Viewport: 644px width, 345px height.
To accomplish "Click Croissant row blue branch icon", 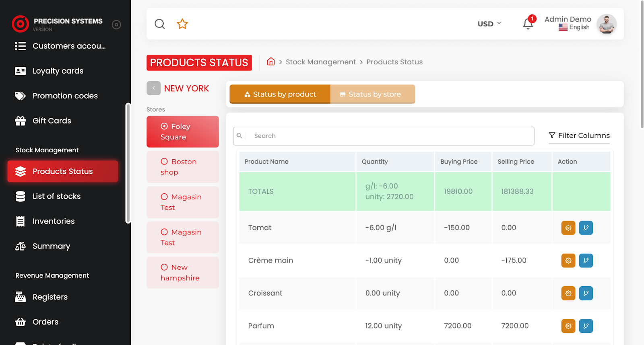I will coord(586,293).
